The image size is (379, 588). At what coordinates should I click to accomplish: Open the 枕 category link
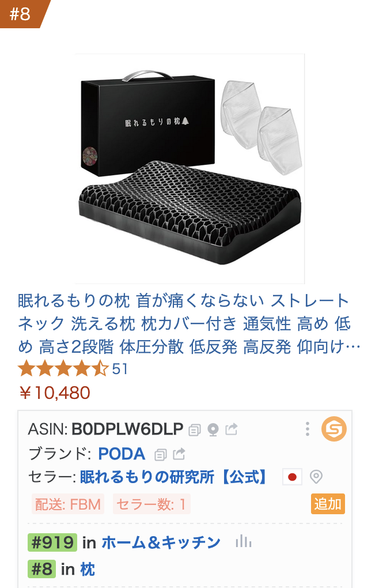point(87,569)
